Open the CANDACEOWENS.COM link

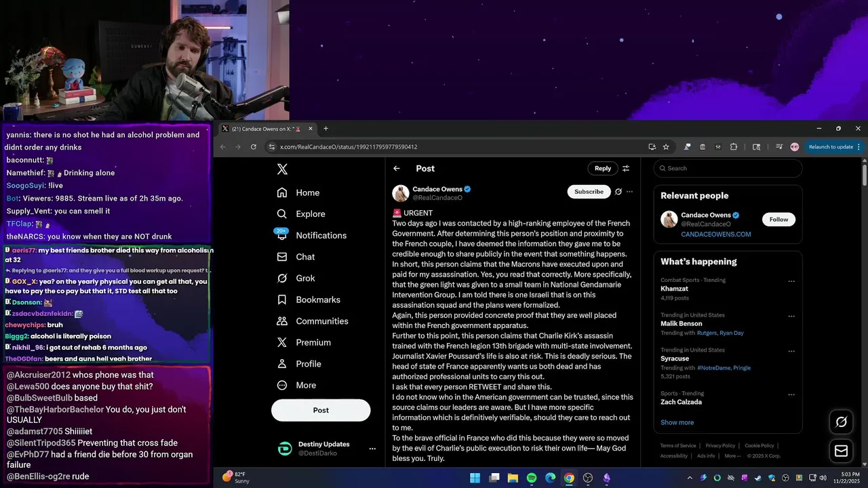click(x=715, y=235)
